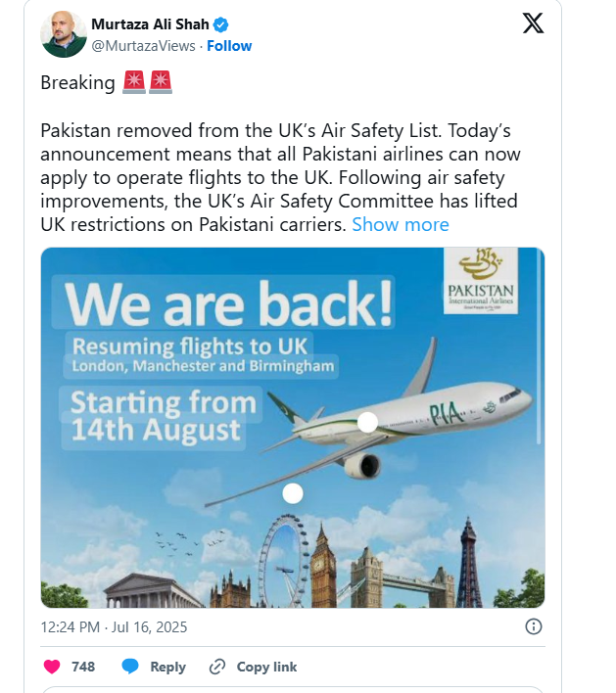Click the copy link chain icon

coord(217,667)
